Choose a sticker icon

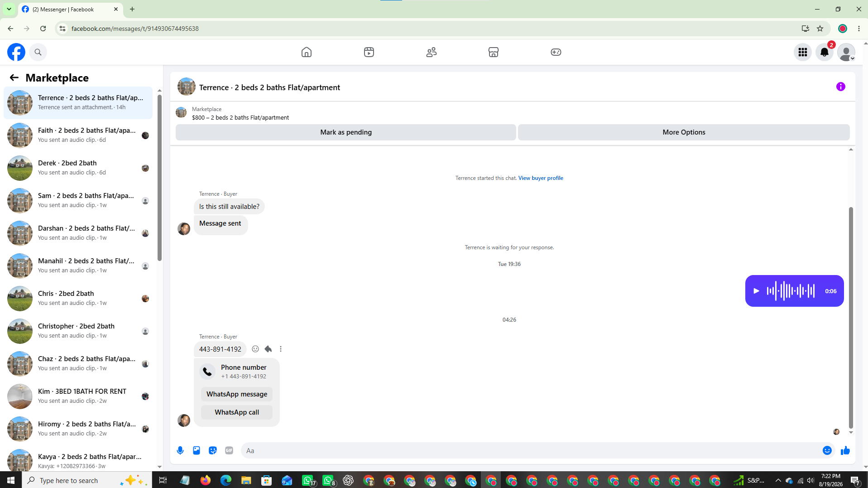coord(213,450)
